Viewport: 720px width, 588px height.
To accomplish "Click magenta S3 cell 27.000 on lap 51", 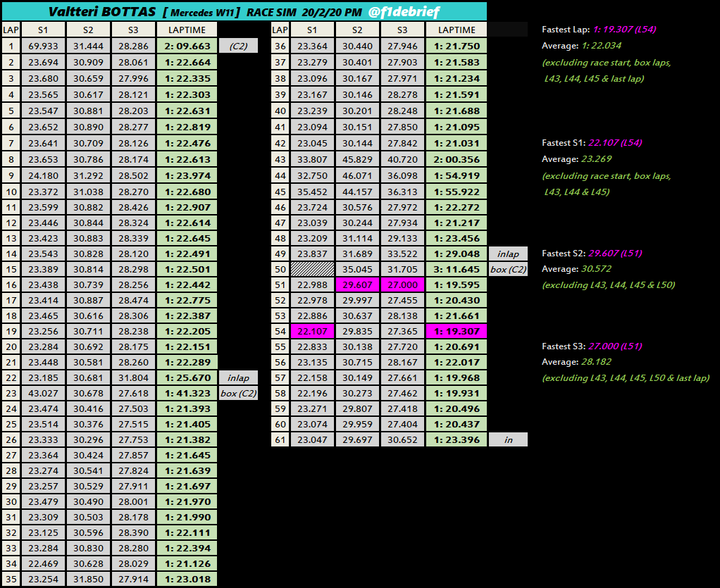I will click(403, 285).
